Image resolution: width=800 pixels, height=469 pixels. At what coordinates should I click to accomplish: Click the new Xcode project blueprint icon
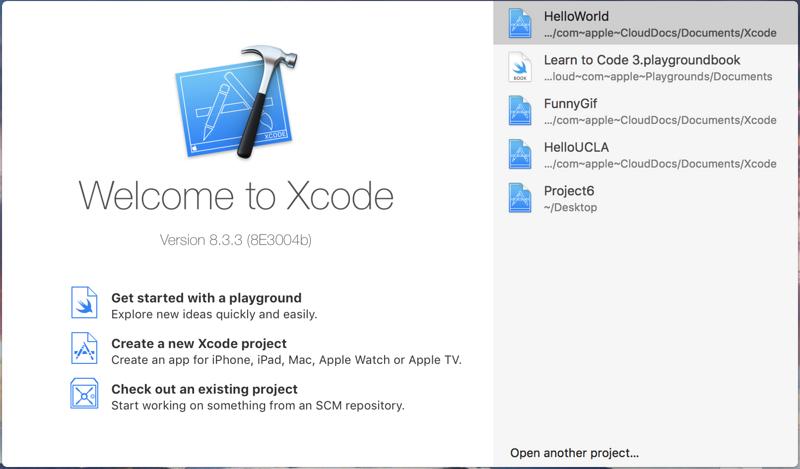[84, 348]
